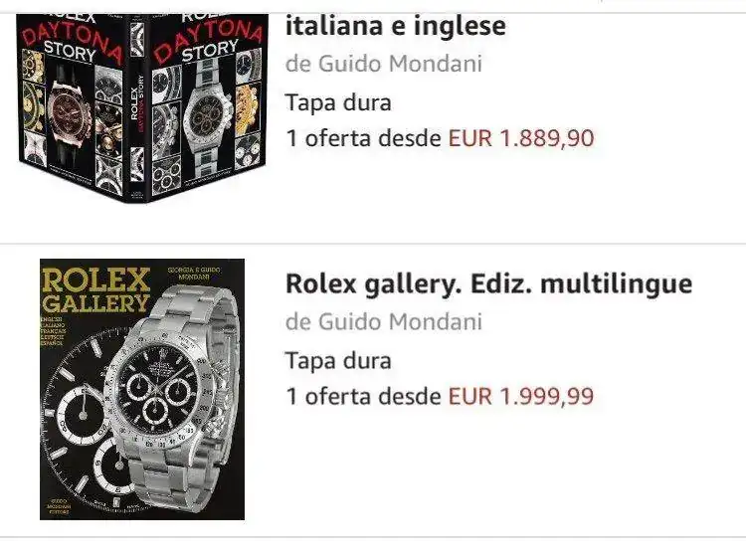The image size is (746, 560).
Task: Open the "Rolex gallery. Ediz. multilingue" title
Action: (x=488, y=283)
